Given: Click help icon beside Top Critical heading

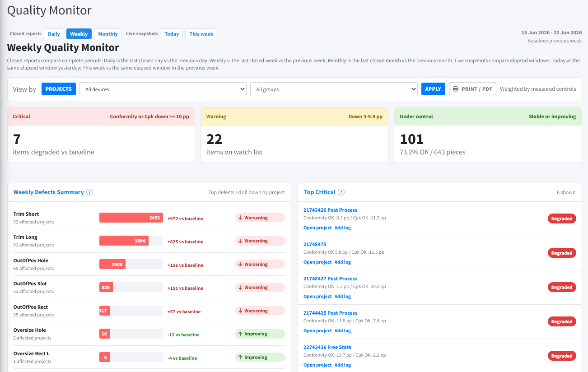Looking at the screenshot, I should (341, 192).
